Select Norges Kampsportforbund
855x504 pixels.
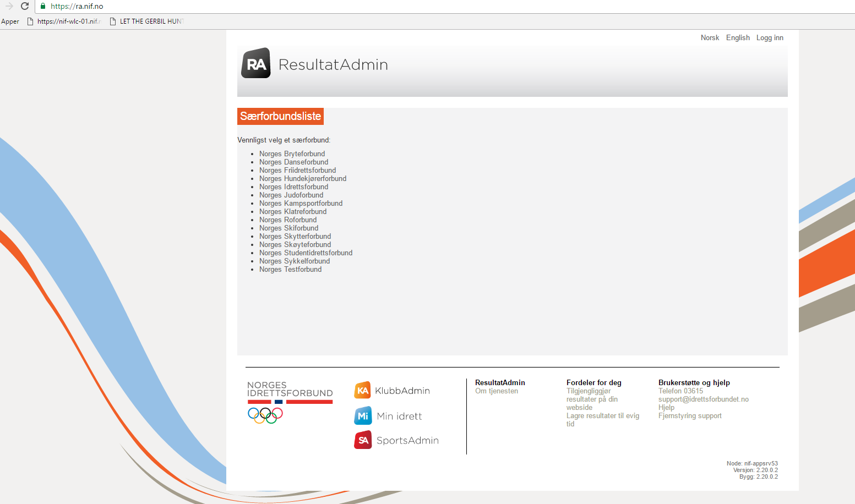(301, 203)
